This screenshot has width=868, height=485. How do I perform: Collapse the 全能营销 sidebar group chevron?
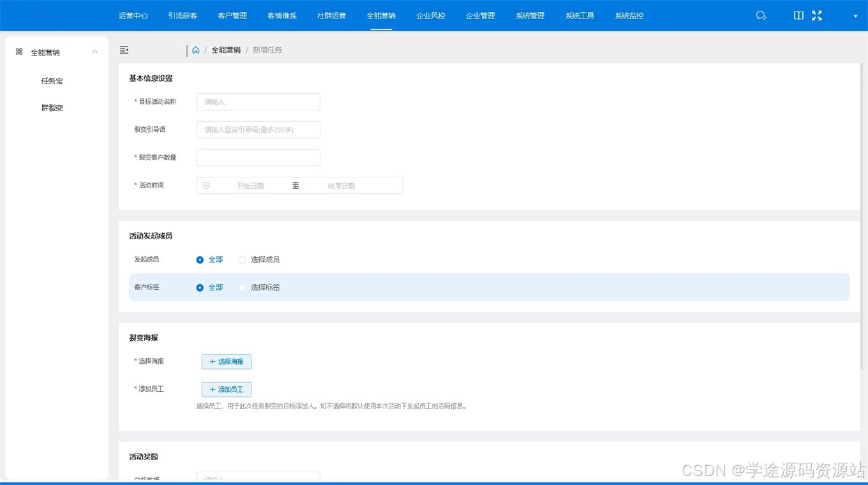95,52
